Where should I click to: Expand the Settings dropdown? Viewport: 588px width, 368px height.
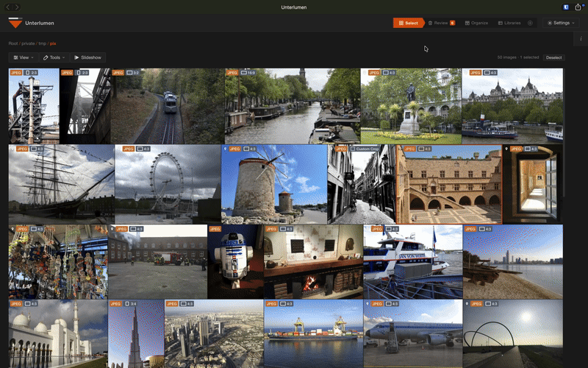pos(561,23)
